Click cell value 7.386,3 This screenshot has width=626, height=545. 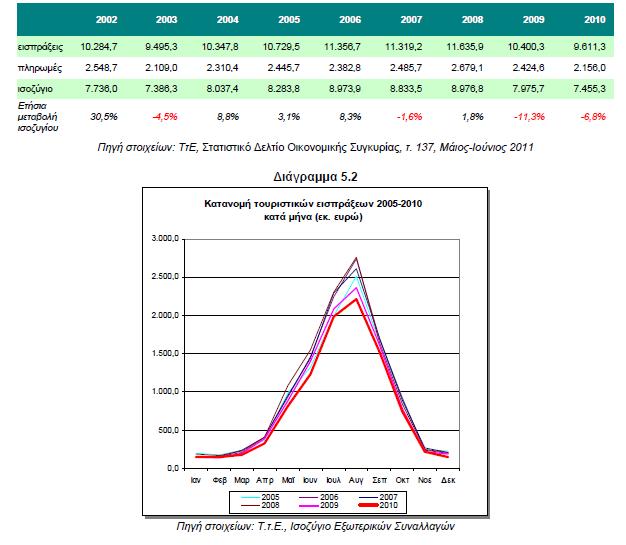click(161, 89)
